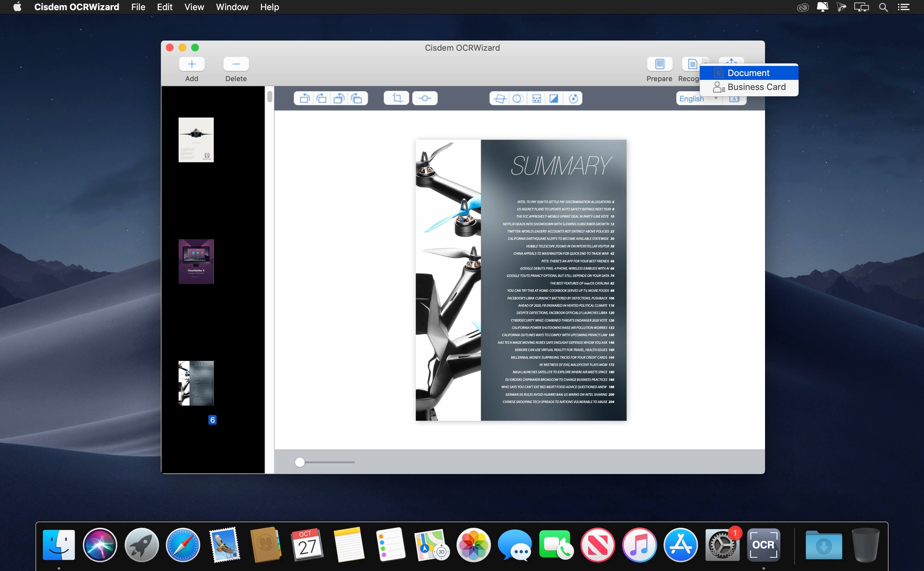924x571 pixels.
Task: Open the Apple menu
Action: 17,7
